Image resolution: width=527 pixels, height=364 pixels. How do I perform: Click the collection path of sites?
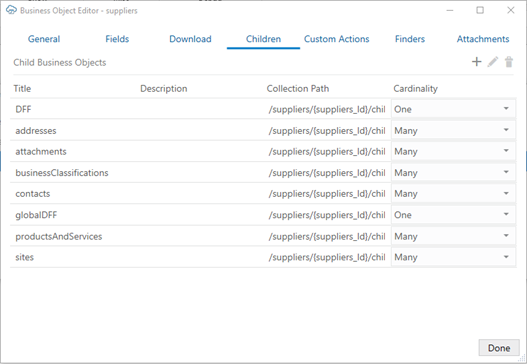[x=327, y=257]
